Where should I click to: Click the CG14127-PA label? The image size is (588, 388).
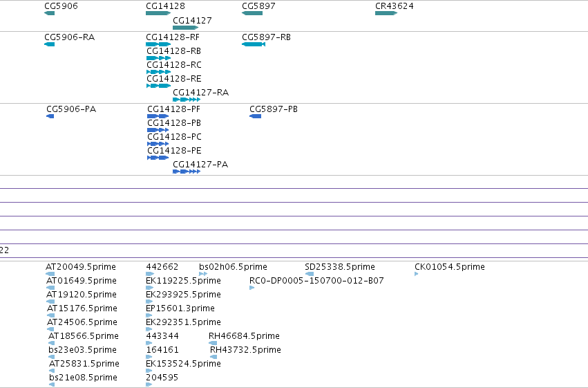[200, 165]
